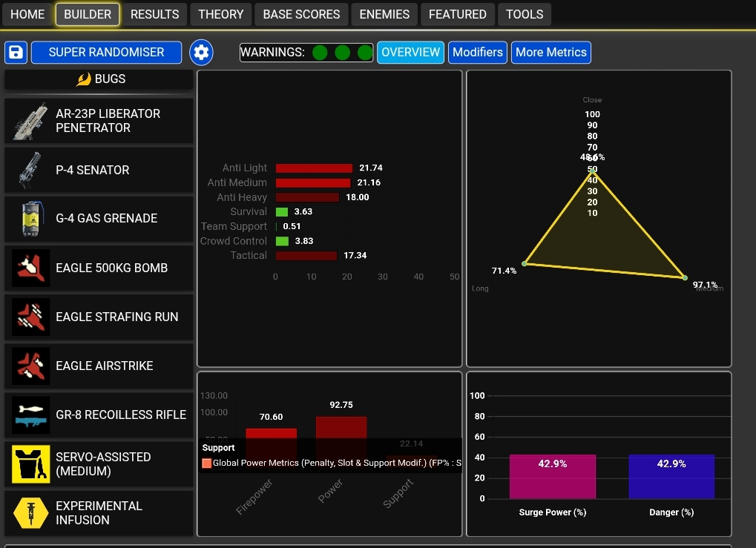
Task: View the ENEMIES tab
Action: 384,14
